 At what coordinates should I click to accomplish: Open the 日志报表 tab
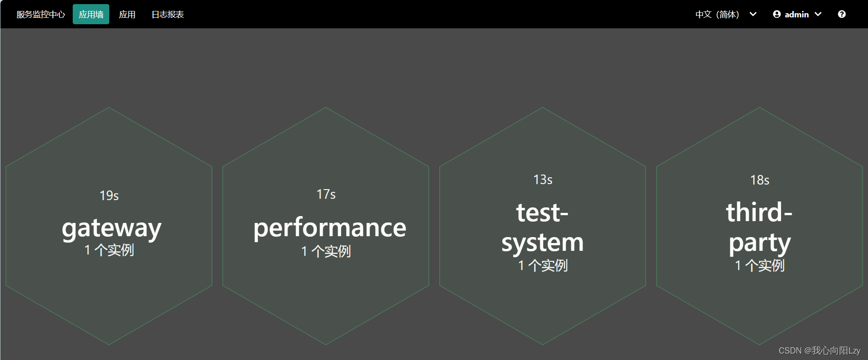167,14
